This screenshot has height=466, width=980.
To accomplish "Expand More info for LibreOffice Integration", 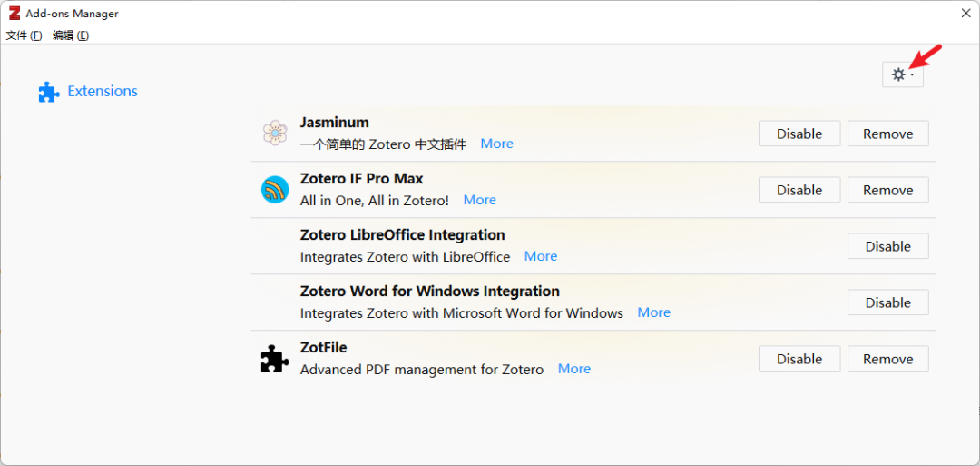I will pos(540,256).
